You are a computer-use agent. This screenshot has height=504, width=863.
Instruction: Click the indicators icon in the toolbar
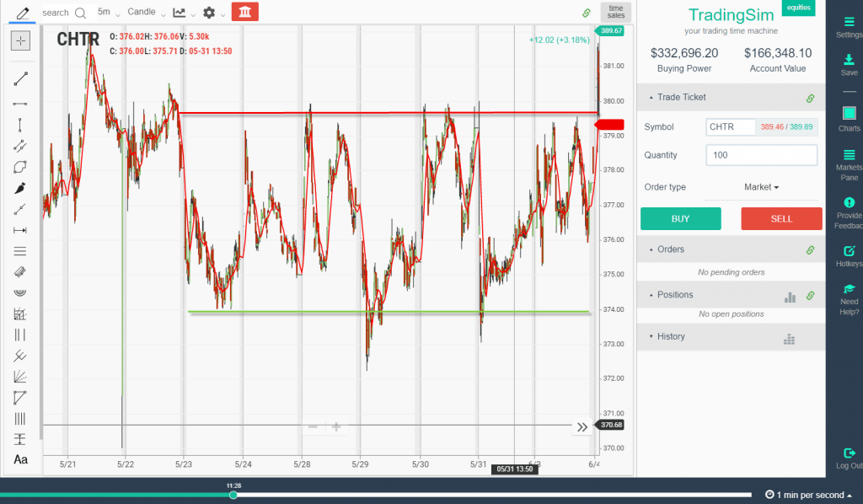(180, 13)
